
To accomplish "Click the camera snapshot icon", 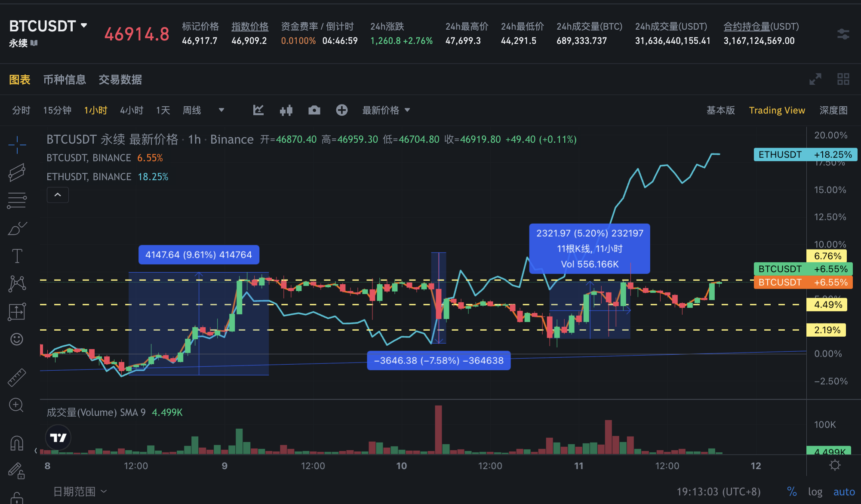I will 314,111.
